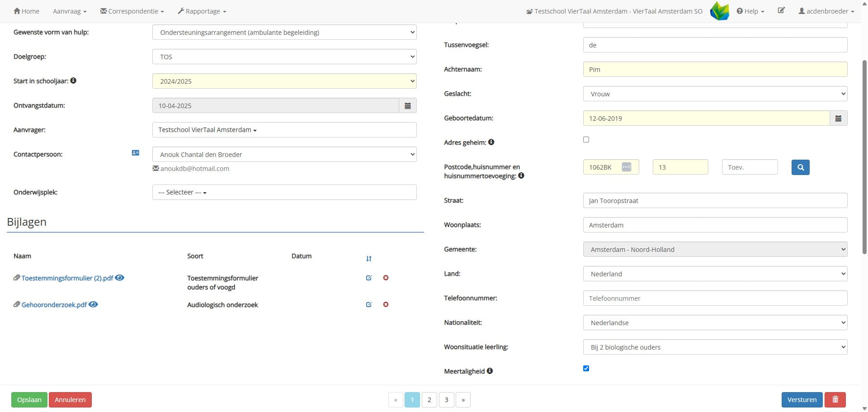Viewport: 868px width, 412px height.
Task: Click the green leaf logo in navbar
Action: point(719,11)
